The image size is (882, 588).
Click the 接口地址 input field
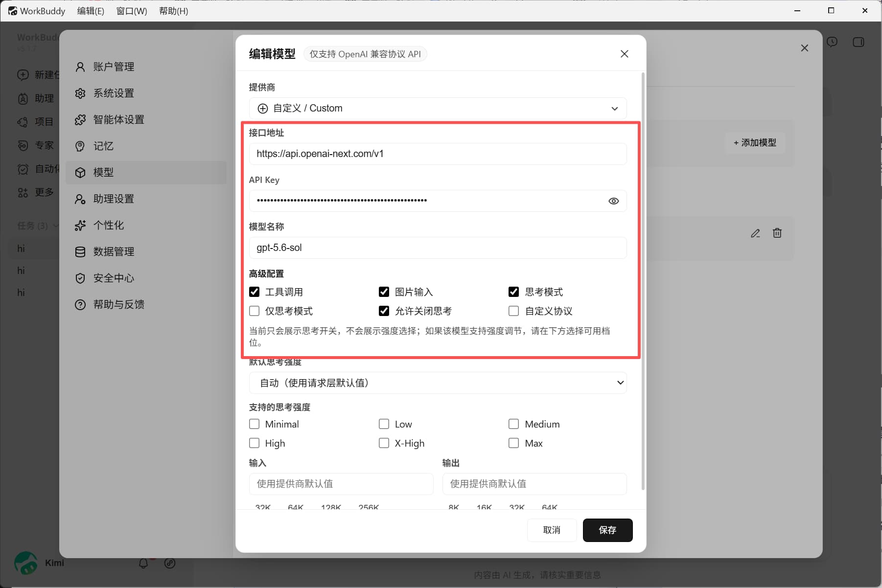point(438,154)
